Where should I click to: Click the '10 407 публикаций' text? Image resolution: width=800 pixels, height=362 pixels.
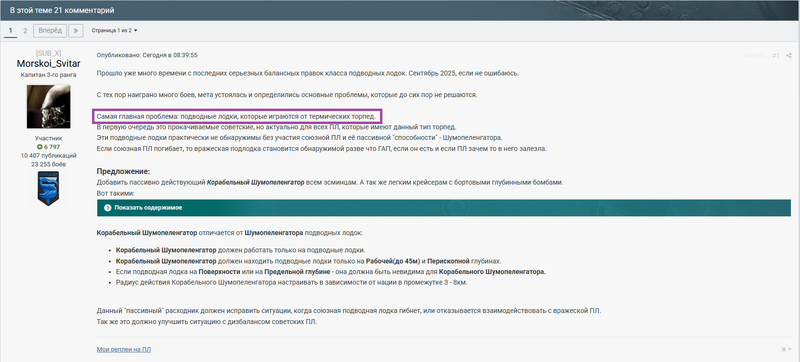(48, 156)
